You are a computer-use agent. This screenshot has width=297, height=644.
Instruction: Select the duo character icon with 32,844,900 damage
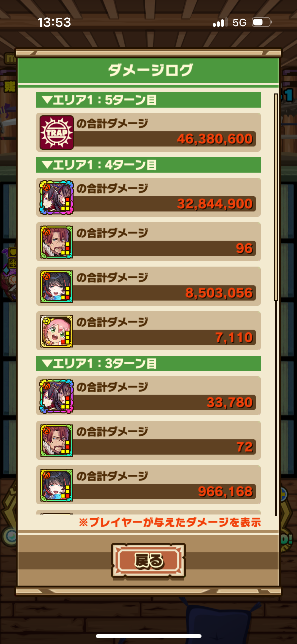tap(57, 197)
